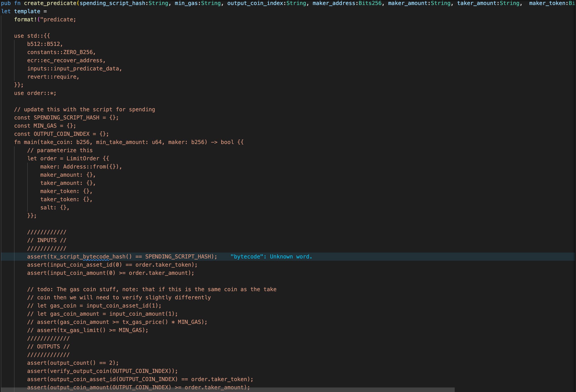Click the min_gas:String parameter
576x392 pixels.
tap(198, 3)
